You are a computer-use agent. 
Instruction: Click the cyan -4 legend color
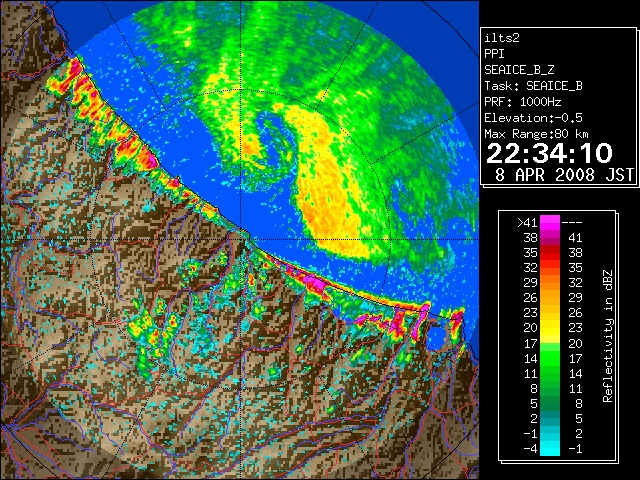point(550,449)
